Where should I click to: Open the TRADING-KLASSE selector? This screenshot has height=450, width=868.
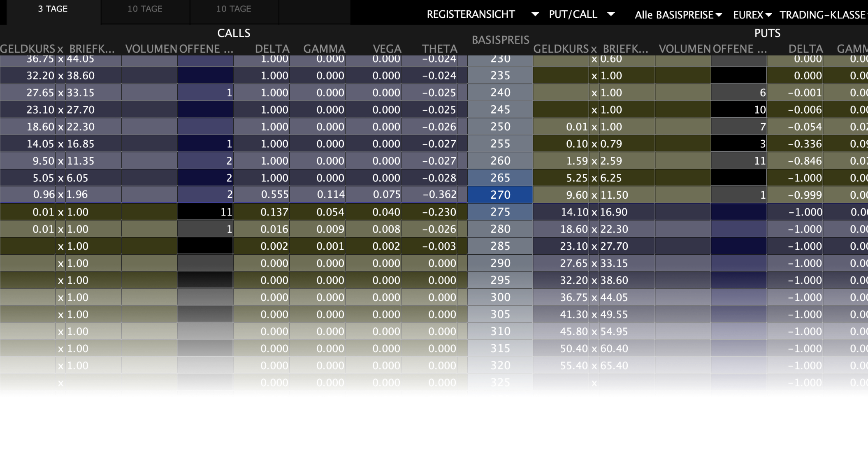click(823, 15)
